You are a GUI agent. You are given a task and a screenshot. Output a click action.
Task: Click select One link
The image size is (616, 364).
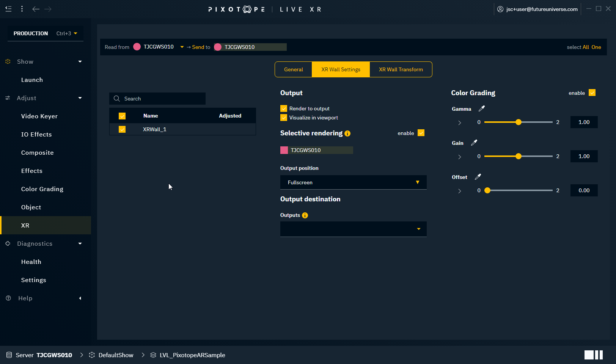coord(596,47)
